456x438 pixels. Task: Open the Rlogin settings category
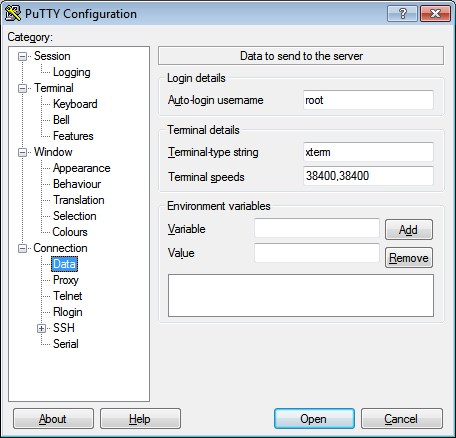point(68,312)
